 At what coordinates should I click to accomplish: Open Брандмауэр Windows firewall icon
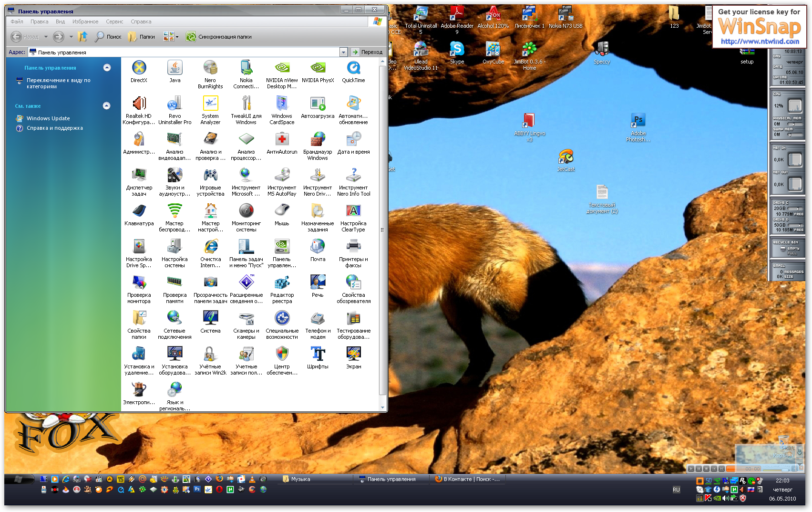(x=318, y=140)
